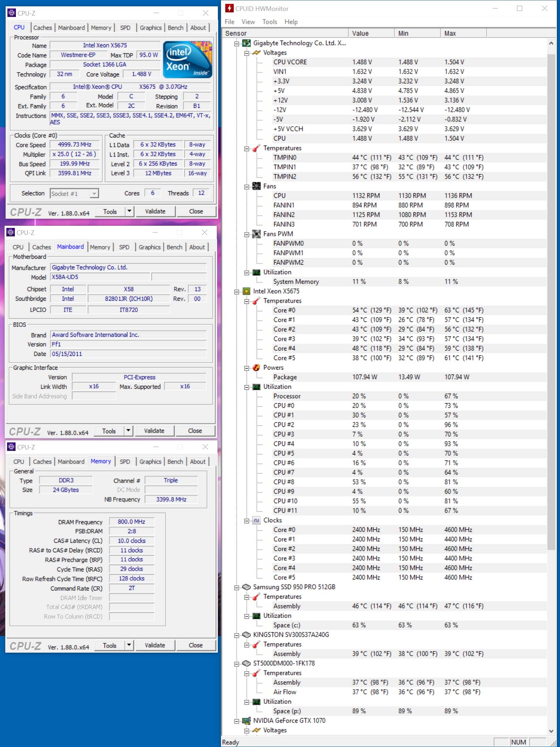The image size is (560, 747).
Task: Click the Powers flame icon
Action: click(x=256, y=367)
